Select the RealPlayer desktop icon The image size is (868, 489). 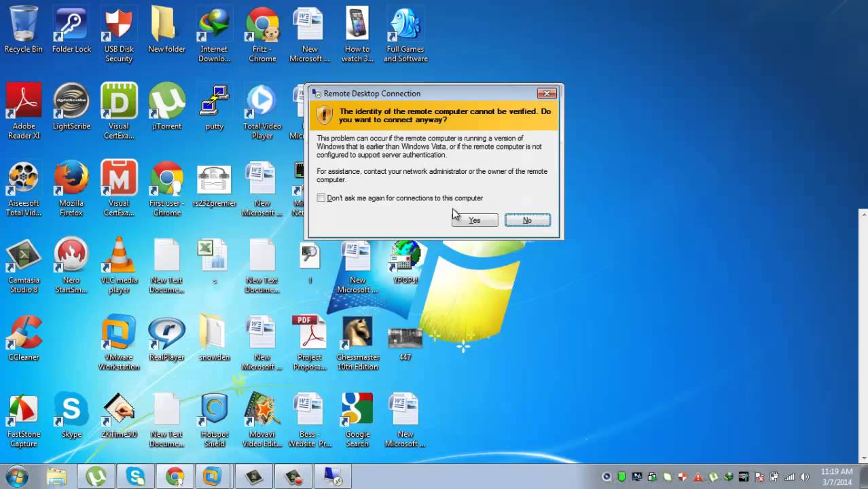pyautogui.click(x=166, y=338)
